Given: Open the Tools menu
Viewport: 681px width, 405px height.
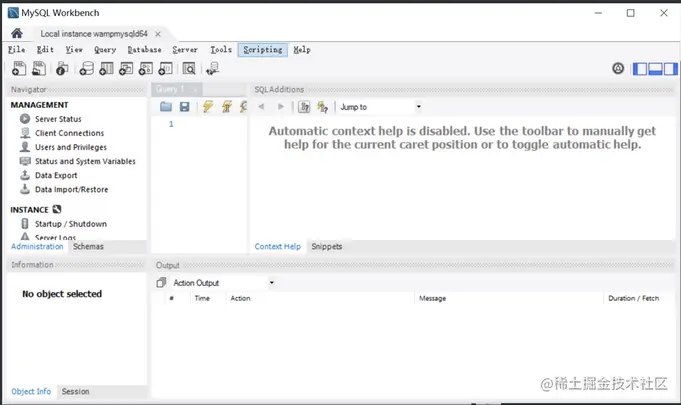Looking at the screenshot, I should [x=221, y=49].
